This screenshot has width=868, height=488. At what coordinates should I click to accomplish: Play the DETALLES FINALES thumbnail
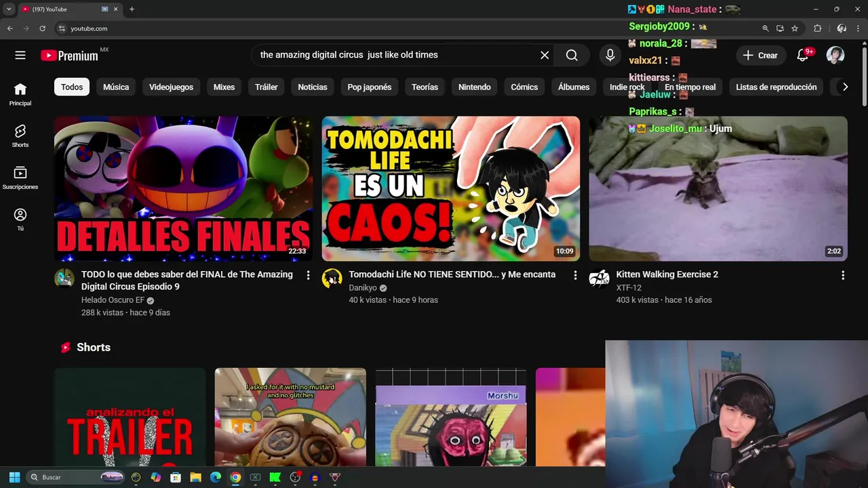[184, 188]
